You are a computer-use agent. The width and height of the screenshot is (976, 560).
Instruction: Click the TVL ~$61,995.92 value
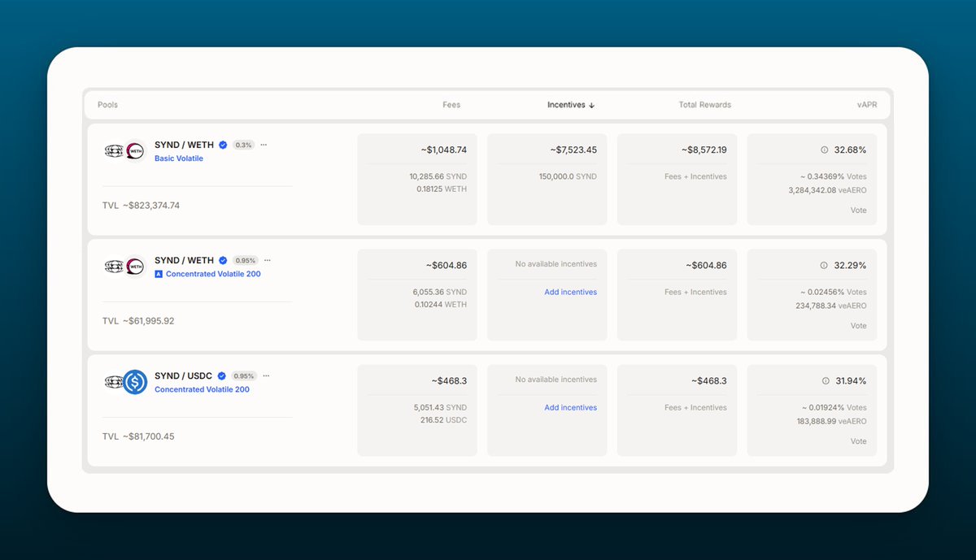coord(148,321)
